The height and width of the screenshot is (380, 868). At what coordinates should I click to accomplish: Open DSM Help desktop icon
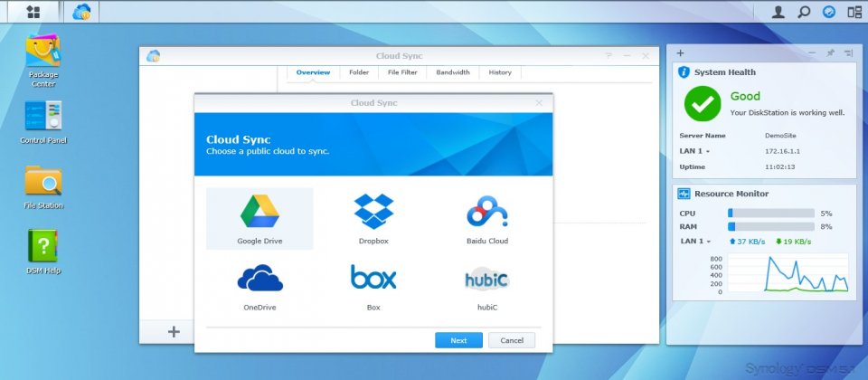43,252
